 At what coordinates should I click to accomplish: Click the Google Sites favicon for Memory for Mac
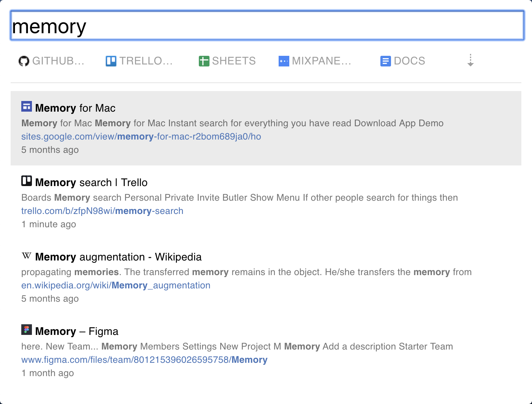point(27,107)
